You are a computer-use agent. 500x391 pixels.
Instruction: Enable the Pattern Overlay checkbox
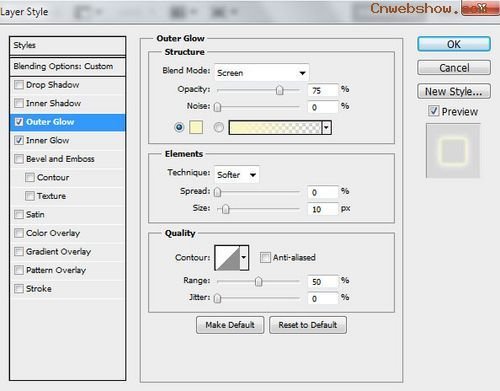[x=19, y=270]
